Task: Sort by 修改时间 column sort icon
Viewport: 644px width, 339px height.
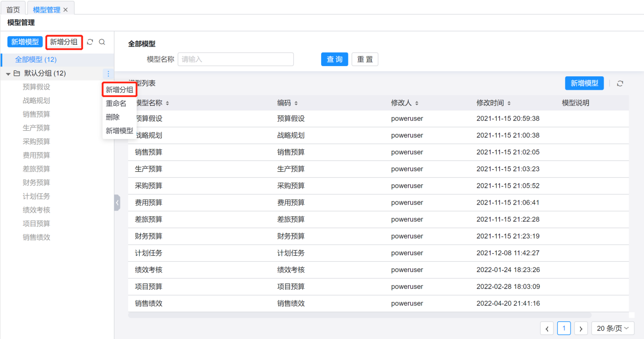Action: pos(509,103)
